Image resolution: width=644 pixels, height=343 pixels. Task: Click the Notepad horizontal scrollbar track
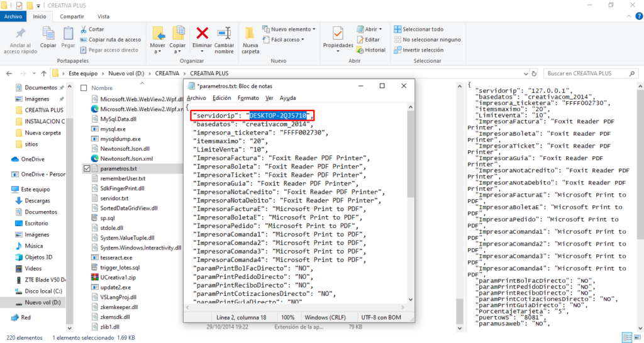tap(295, 307)
